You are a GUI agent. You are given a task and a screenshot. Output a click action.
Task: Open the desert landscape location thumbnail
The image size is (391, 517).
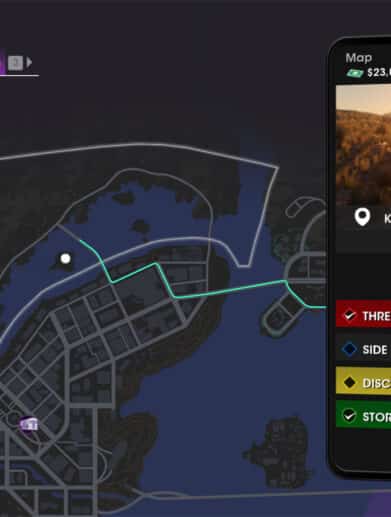coord(363,143)
